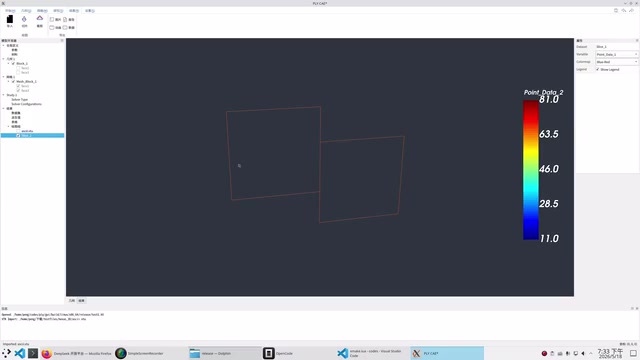Switch to 结果 tab below the viewport

pyautogui.click(x=81, y=301)
